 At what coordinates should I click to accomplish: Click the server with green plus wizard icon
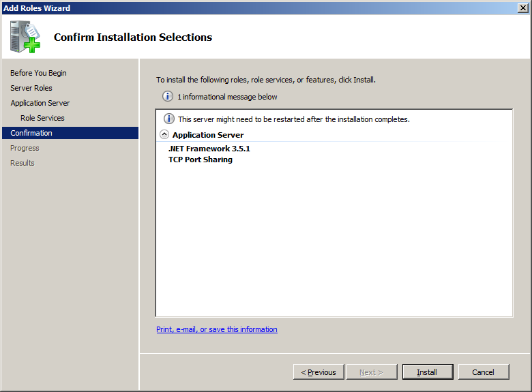click(25, 37)
